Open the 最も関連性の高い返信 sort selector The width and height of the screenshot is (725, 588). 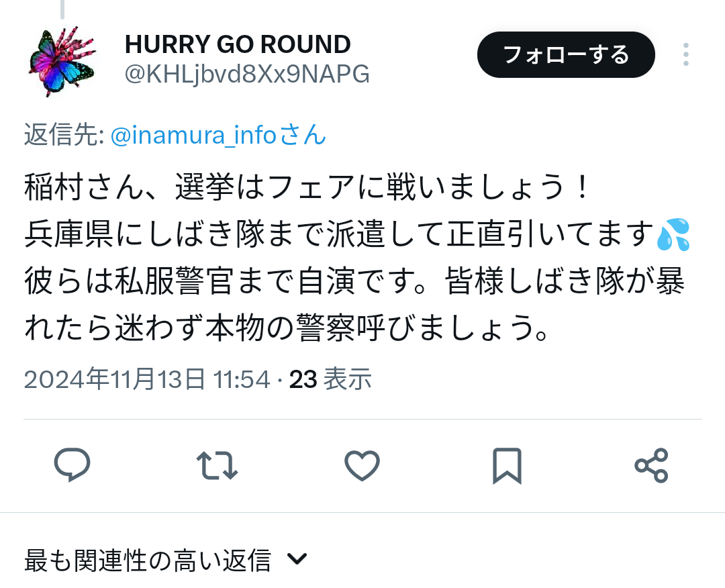(x=165, y=560)
